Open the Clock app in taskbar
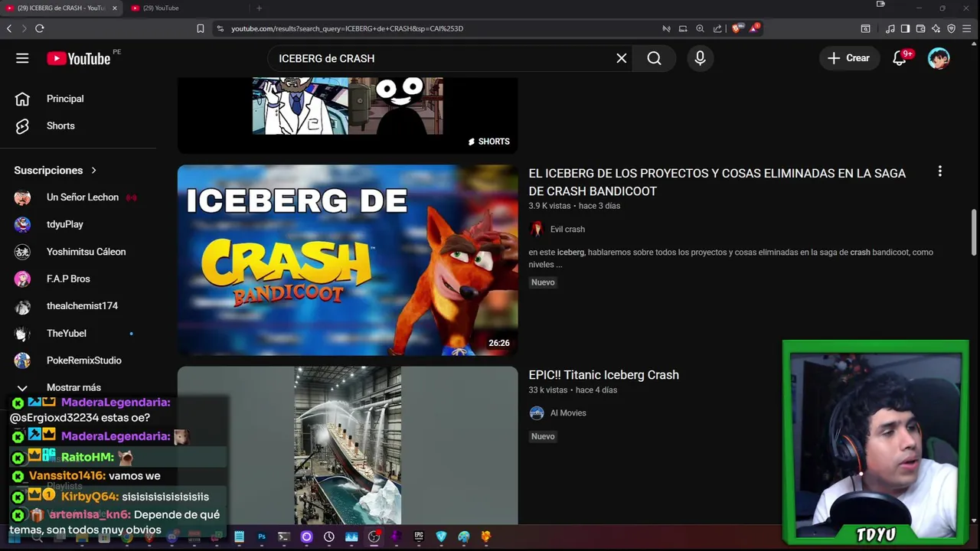The height and width of the screenshot is (551, 980). (x=329, y=536)
